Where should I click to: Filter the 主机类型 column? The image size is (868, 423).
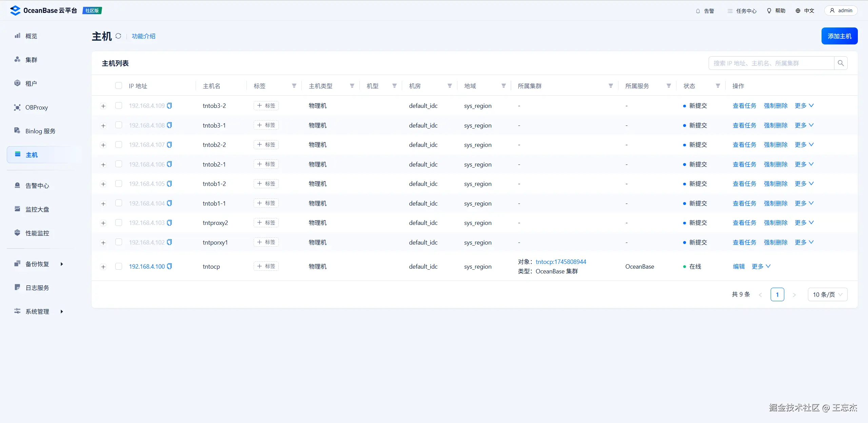pos(352,86)
